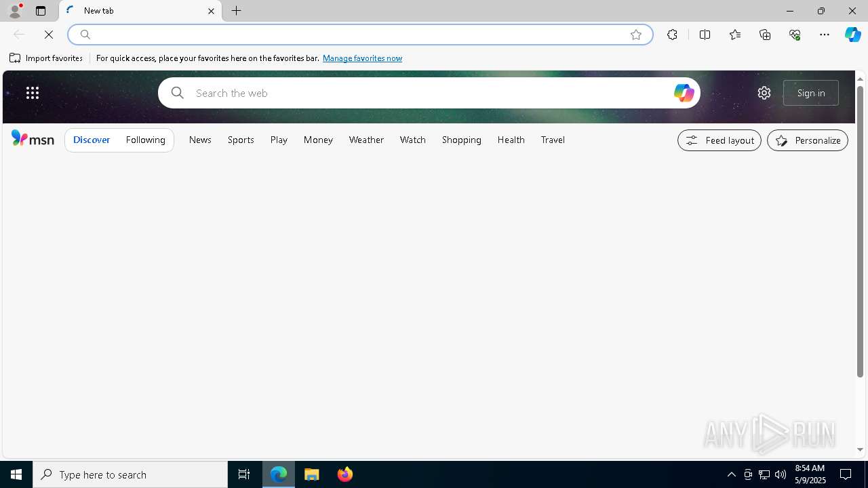Open a new tab with plus button

237,11
